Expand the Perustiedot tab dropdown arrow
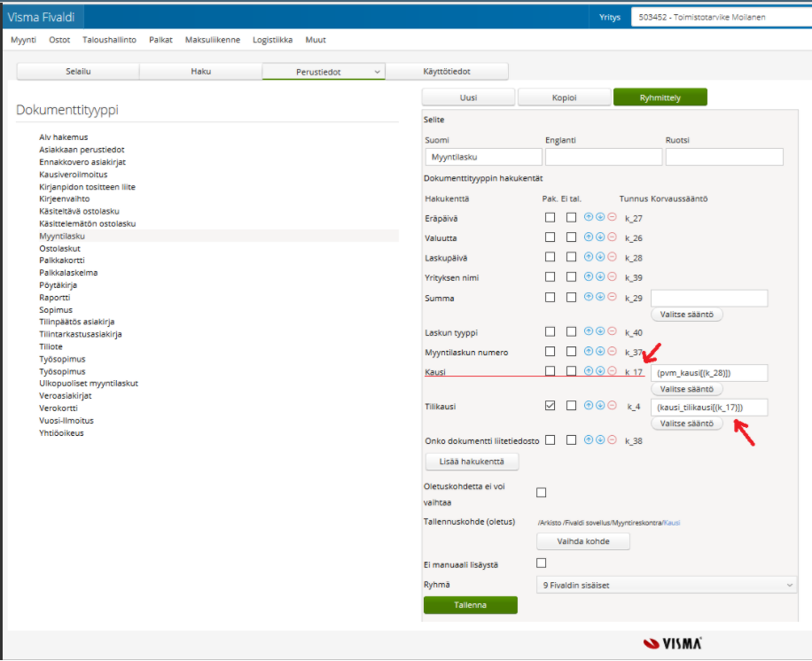 coord(377,72)
